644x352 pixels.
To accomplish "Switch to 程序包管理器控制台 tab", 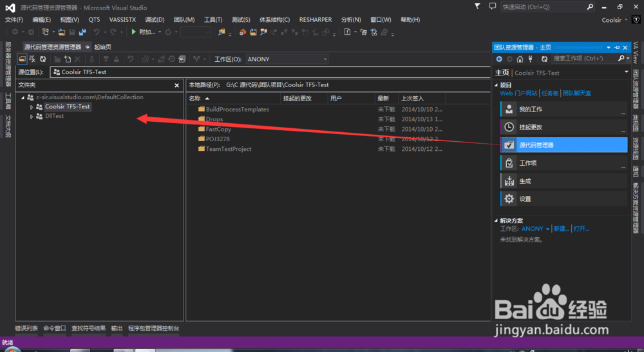I will pyautogui.click(x=154, y=328).
